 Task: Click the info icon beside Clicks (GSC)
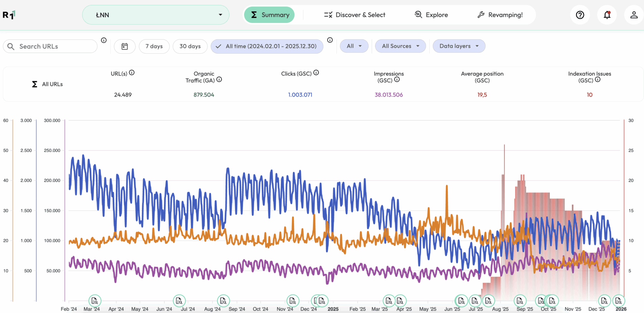(316, 73)
